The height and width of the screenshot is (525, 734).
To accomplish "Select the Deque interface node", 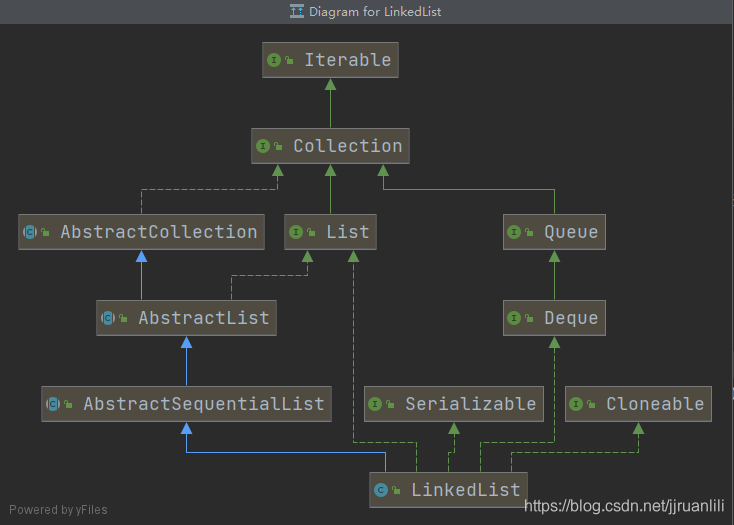I will click(x=554, y=318).
